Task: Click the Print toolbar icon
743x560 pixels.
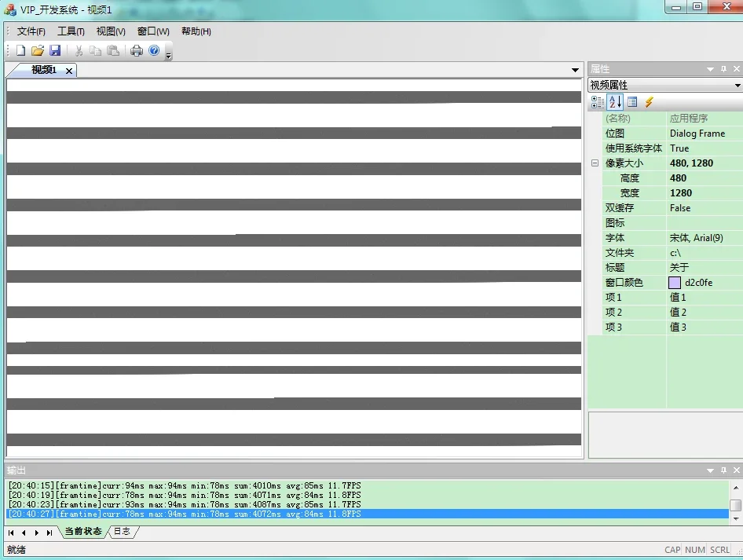Action: click(137, 50)
